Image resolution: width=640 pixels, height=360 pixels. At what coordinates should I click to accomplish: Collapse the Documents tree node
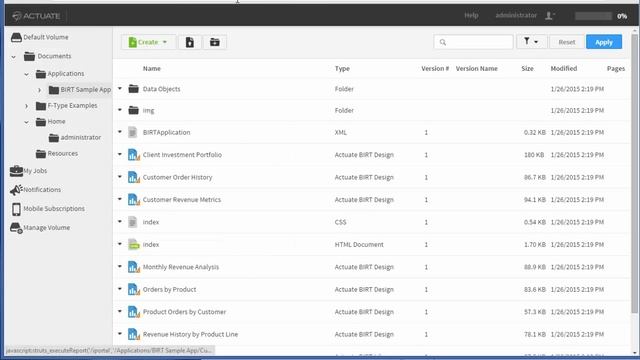click(14, 56)
